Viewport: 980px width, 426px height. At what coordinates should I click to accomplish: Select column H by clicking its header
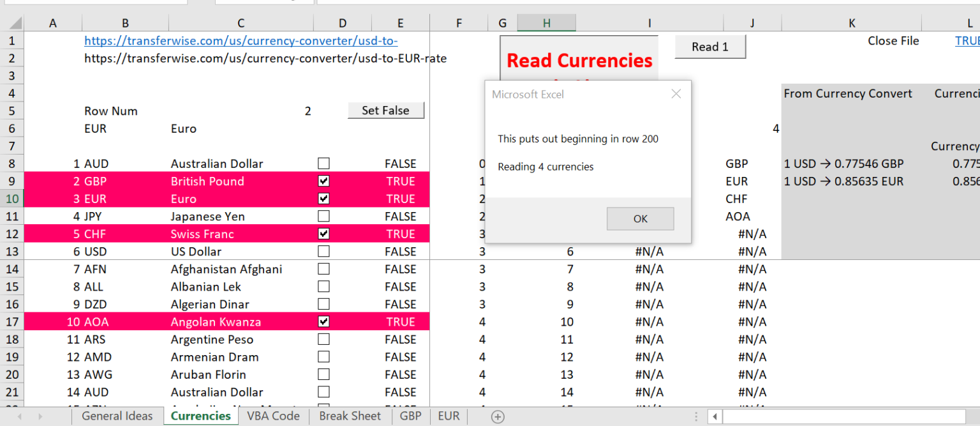click(546, 22)
